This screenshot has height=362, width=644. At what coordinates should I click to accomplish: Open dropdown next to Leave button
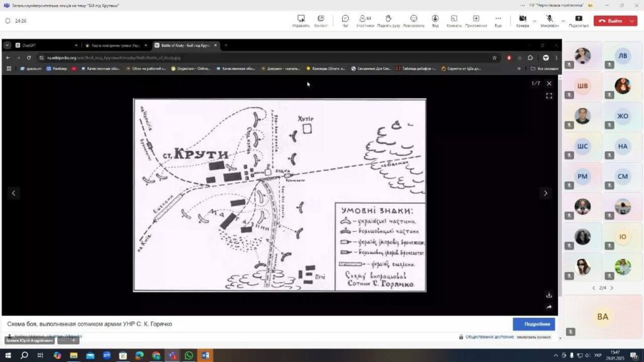tap(633, 21)
